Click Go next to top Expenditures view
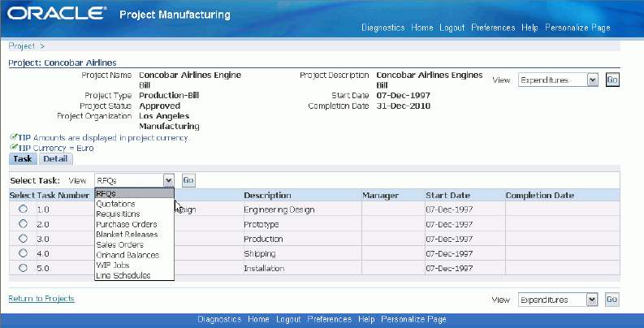 pos(612,80)
